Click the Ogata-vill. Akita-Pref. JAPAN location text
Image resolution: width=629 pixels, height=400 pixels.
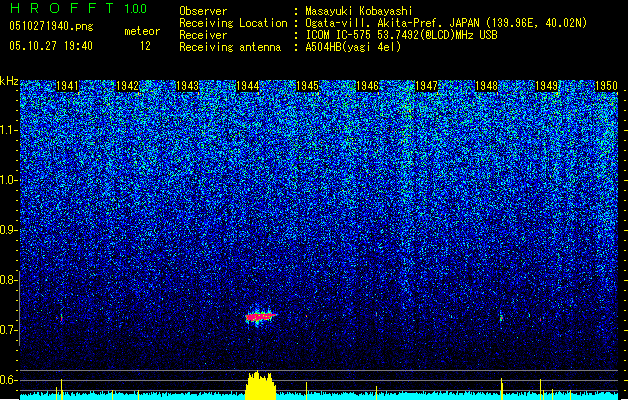coord(446,23)
